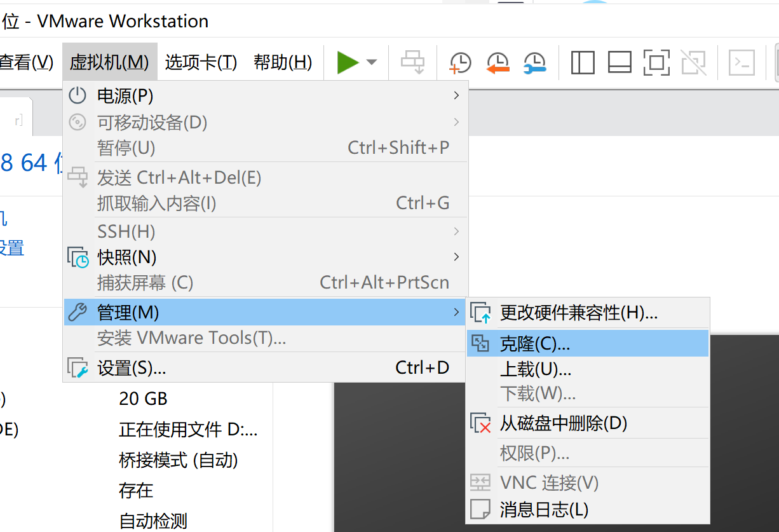Select 捕获屏幕 (C) entry

pos(265,283)
